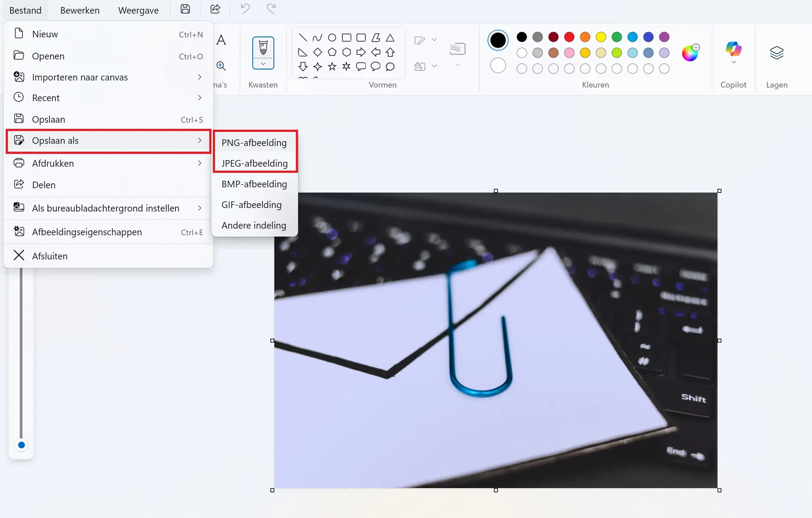The image size is (812, 518).
Task: Open the shape fill dropdown
Action: pos(426,66)
